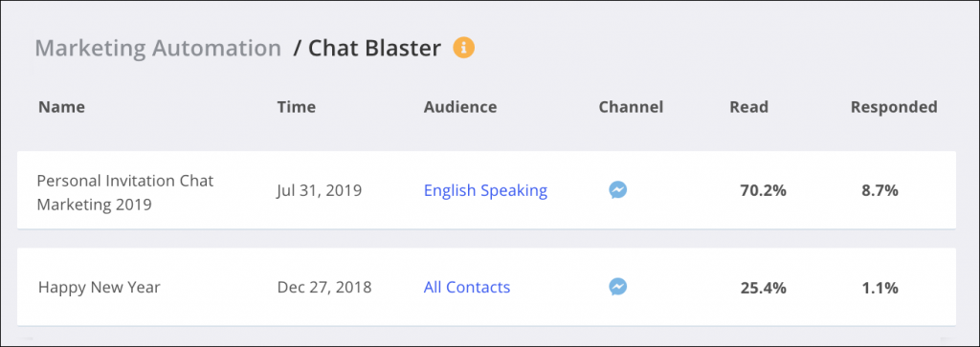
Task: Click the Jul 31, 2019 date
Action: coord(320,190)
